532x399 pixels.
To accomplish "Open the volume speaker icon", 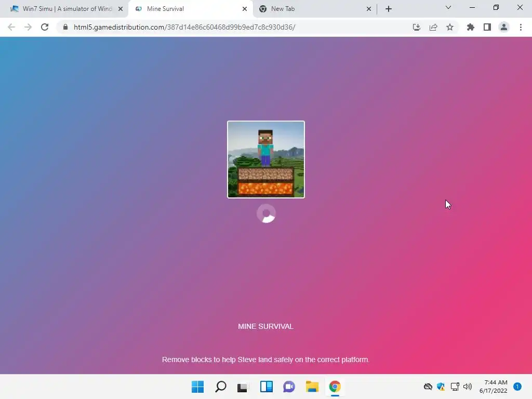I will [x=468, y=387].
